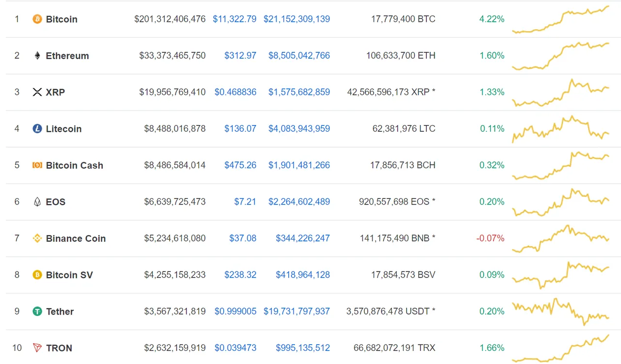Open the Bitcoin SV name link
The image size is (621, 364).
click(69, 275)
